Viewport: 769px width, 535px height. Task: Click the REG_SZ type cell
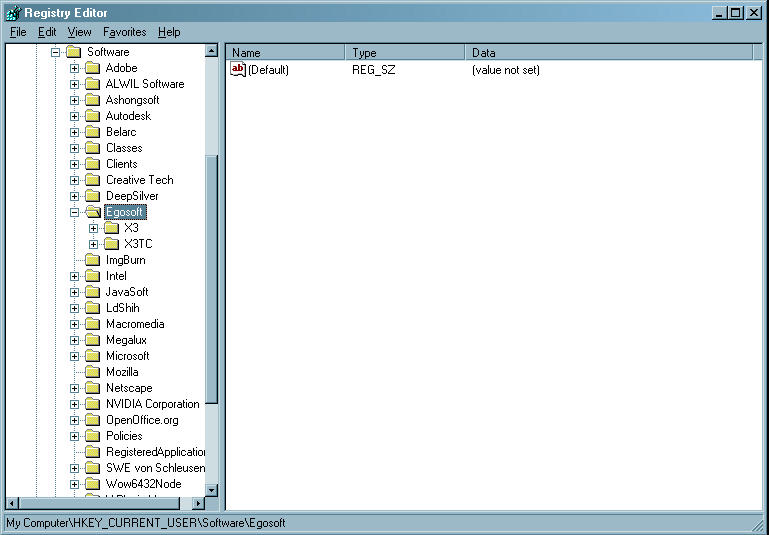374,70
